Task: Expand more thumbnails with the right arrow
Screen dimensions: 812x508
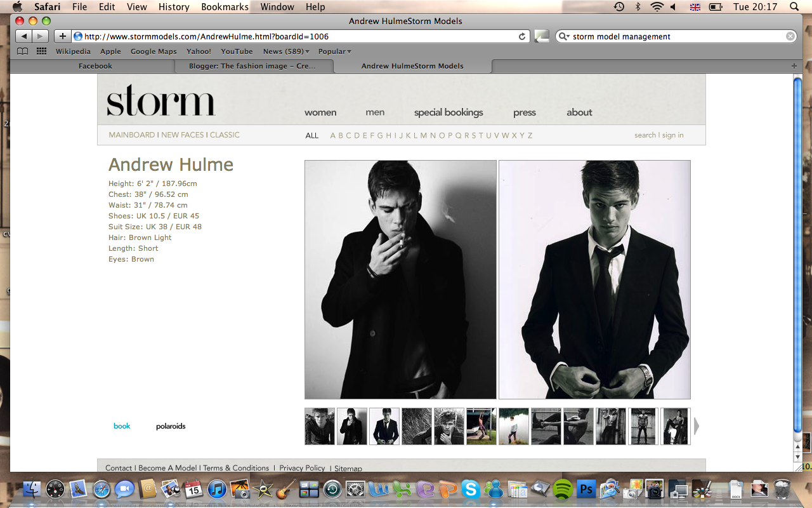Action: tap(696, 425)
